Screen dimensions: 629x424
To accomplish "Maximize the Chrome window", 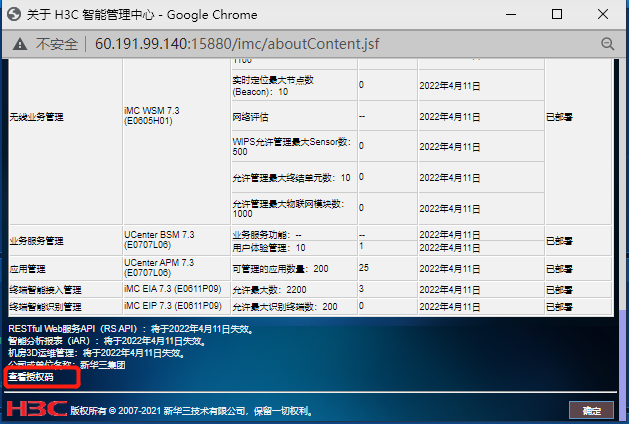I will tap(557, 14).
